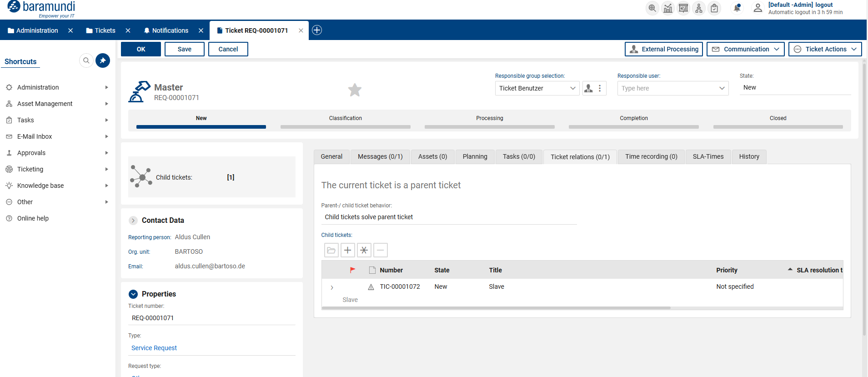This screenshot has width=868, height=377.
Task: Close the Administration tab
Action: pyautogui.click(x=70, y=30)
